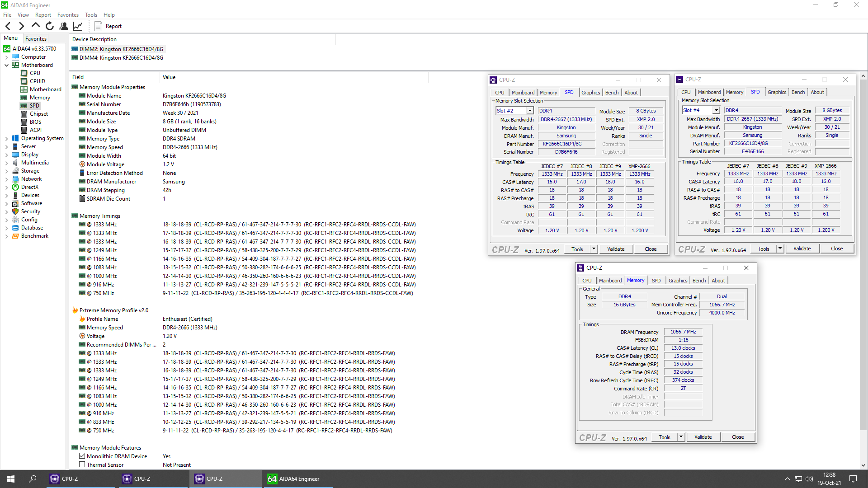Open the Report toolbar button

click(x=108, y=26)
